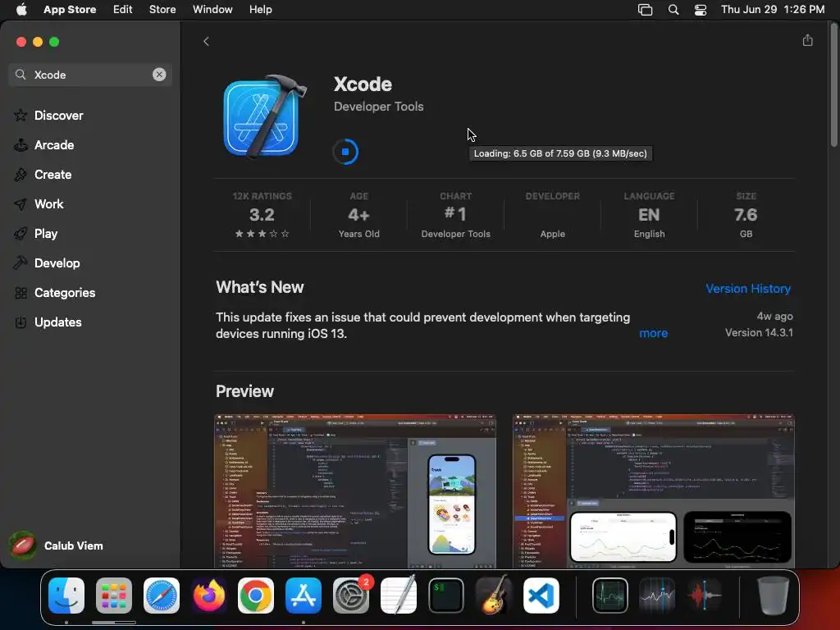Open TextEdit from the Dock
This screenshot has width=840, height=630.
(399, 596)
